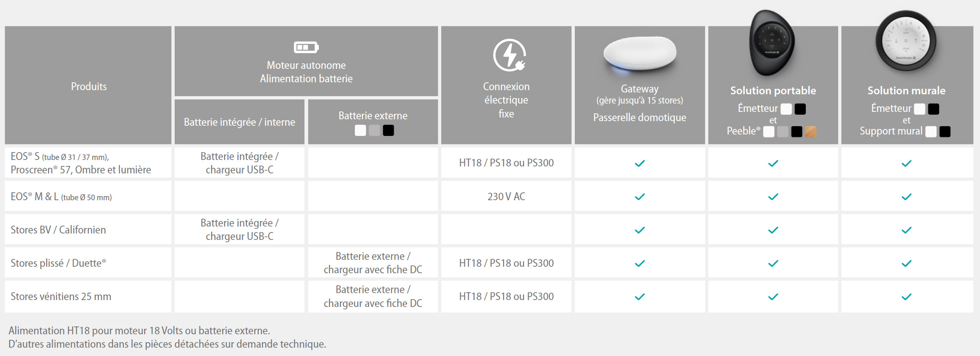Click the round wall-mounted remote image
980x356 pixels.
pos(906,41)
